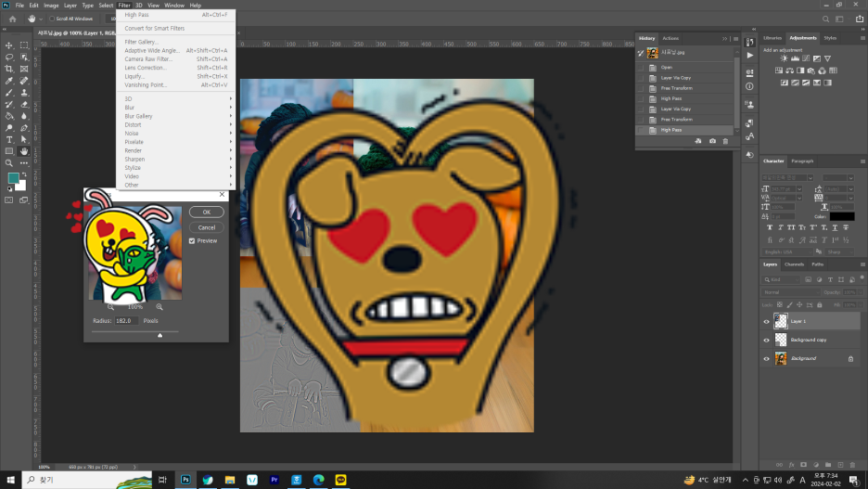Open the Opacity dropdown arrow
This screenshot has width=868, height=489.
pos(861,292)
